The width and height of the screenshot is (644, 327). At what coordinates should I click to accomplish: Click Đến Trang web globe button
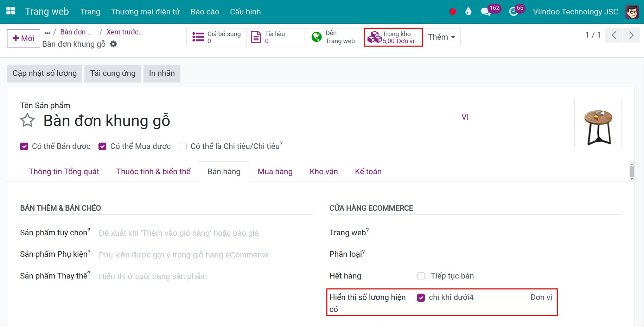[334, 37]
